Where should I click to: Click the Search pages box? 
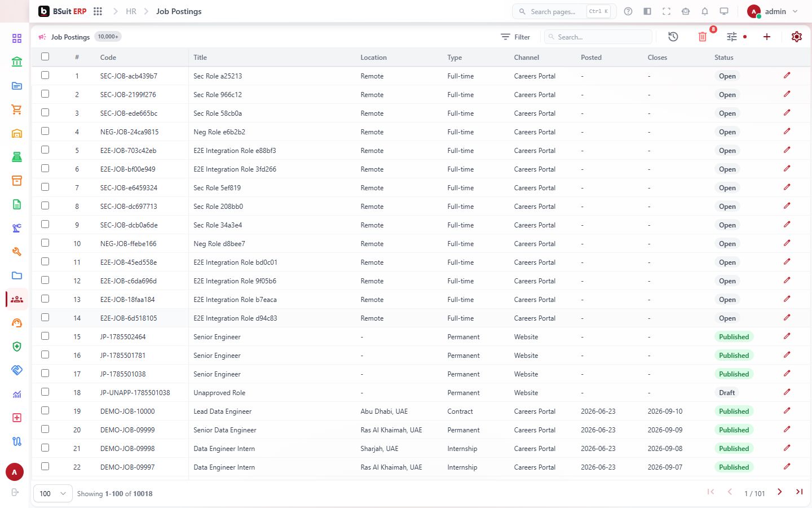tap(564, 11)
